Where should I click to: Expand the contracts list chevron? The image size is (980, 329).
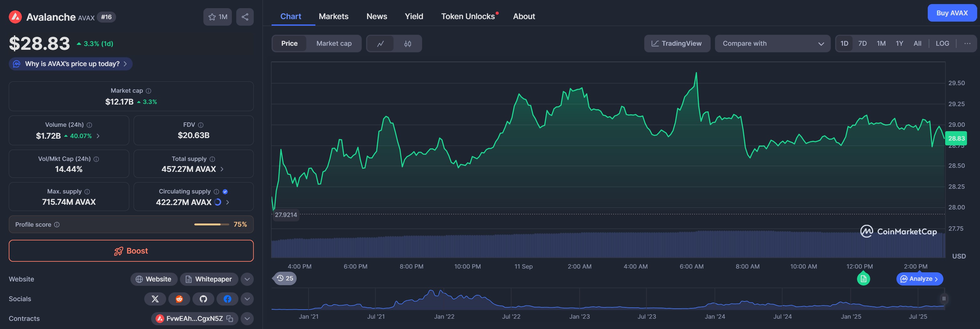(247, 319)
